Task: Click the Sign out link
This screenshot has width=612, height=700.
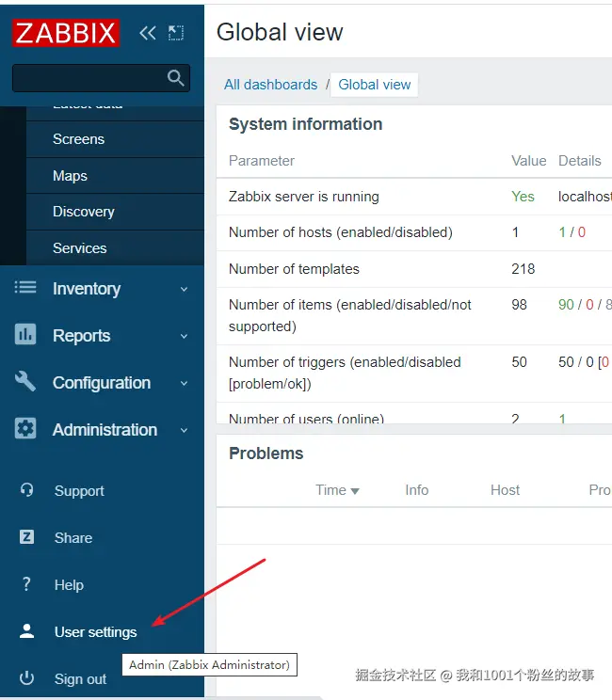Action: coord(80,679)
